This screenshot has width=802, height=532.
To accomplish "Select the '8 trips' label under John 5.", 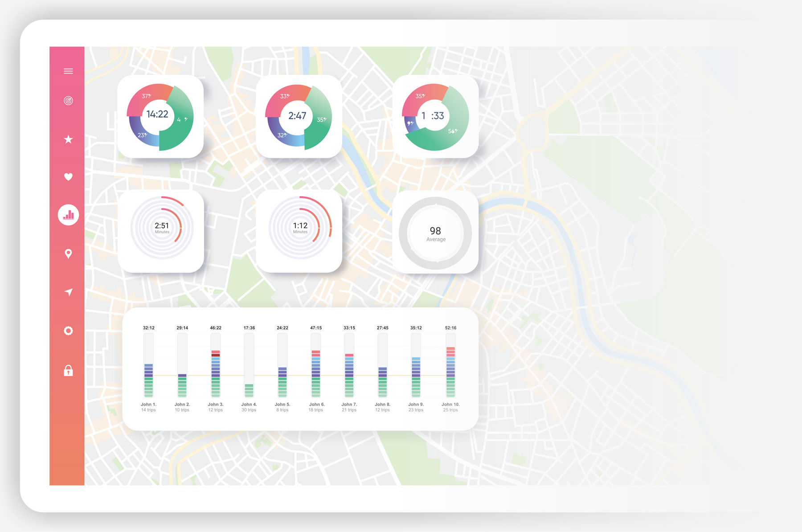I will tap(282, 410).
